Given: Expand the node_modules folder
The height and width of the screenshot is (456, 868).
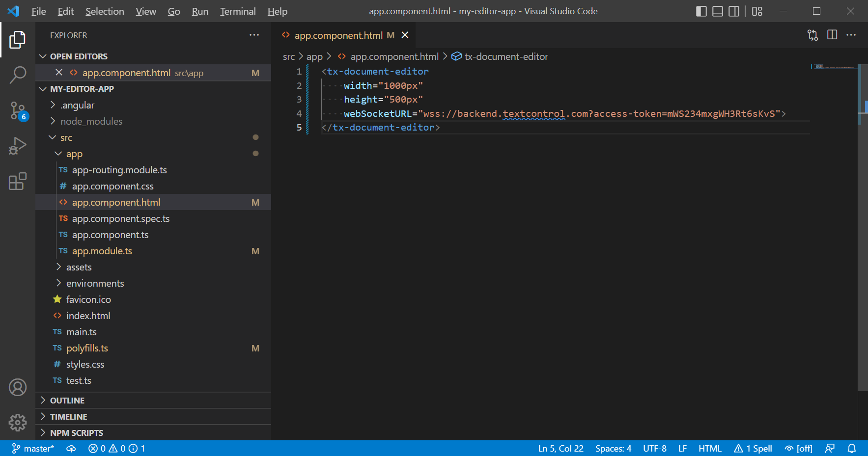Looking at the screenshot, I should click(153, 121).
